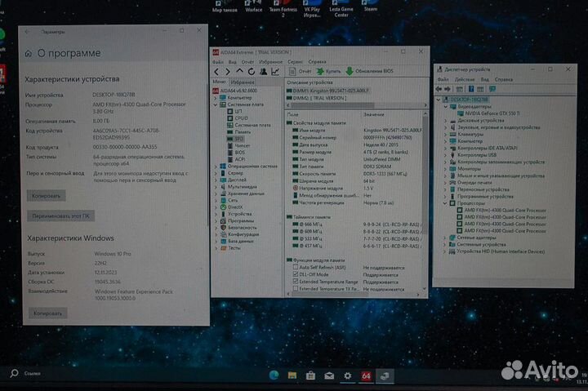
Task: Open Microsoft Edge from taskbar
Action: [x=274, y=375]
